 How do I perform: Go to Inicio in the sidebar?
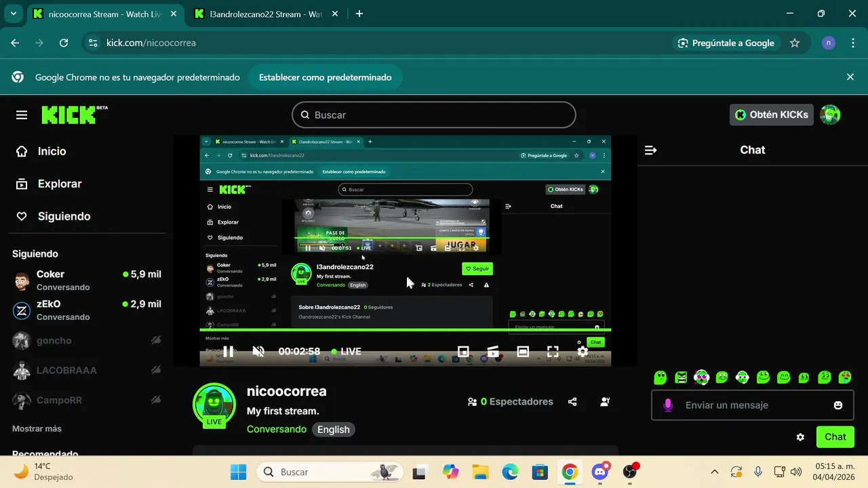point(41,151)
